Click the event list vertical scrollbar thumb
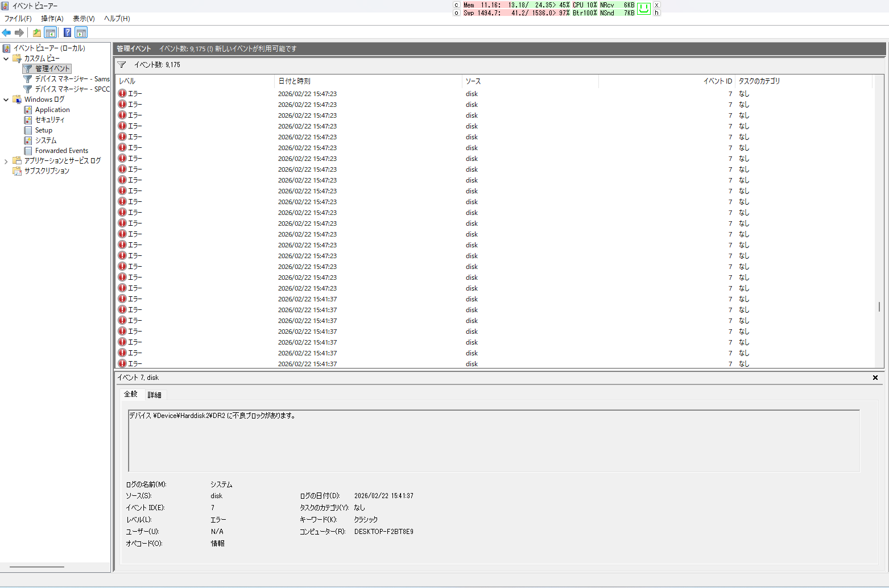This screenshot has width=889, height=588. [879, 307]
